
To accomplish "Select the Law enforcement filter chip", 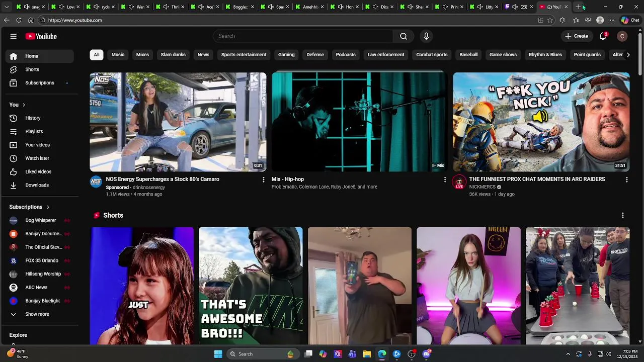I will coord(386,55).
